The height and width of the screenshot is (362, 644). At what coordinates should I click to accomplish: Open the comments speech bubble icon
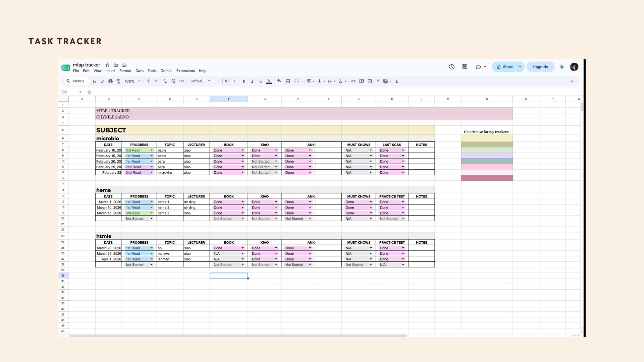[465, 67]
